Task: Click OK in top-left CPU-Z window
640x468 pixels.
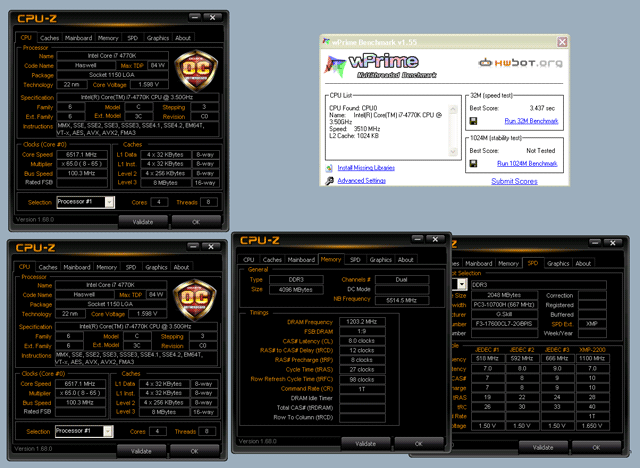Action: pos(196,222)
